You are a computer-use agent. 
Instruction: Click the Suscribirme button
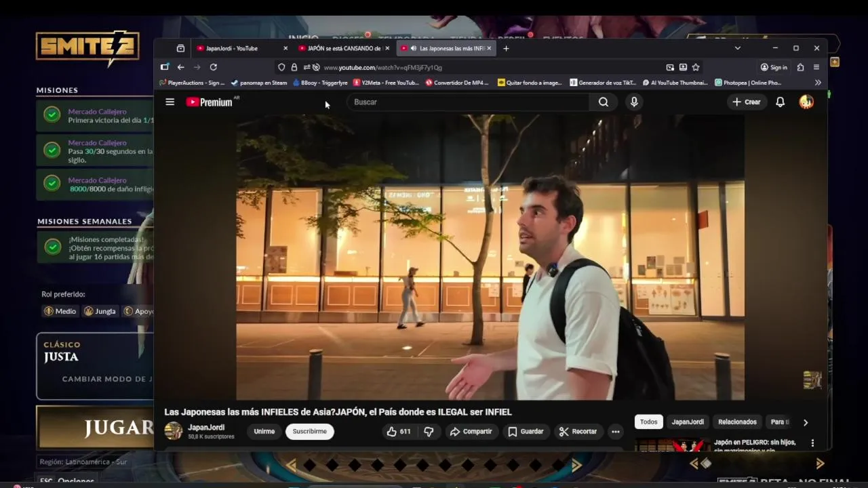click(310, 431)
